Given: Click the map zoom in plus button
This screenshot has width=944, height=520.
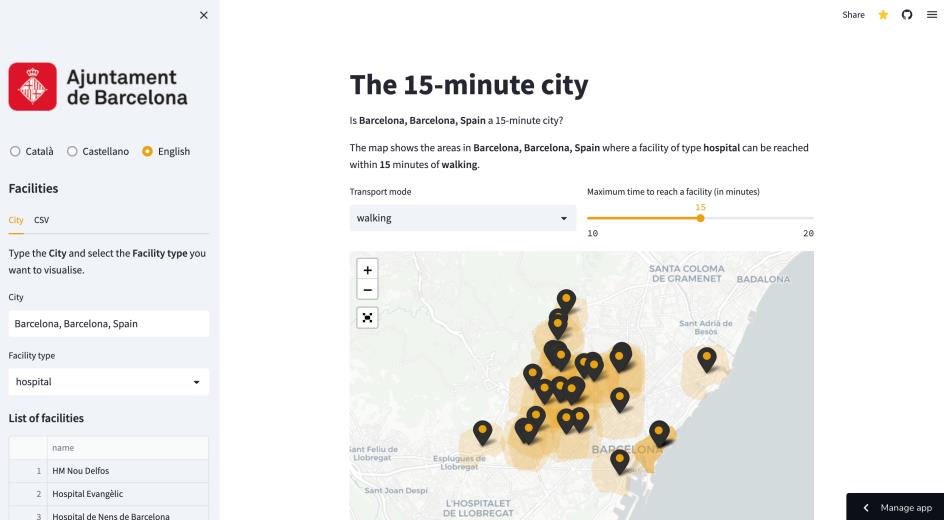Looking at the screenshot, I should click(x=368, y=270).
